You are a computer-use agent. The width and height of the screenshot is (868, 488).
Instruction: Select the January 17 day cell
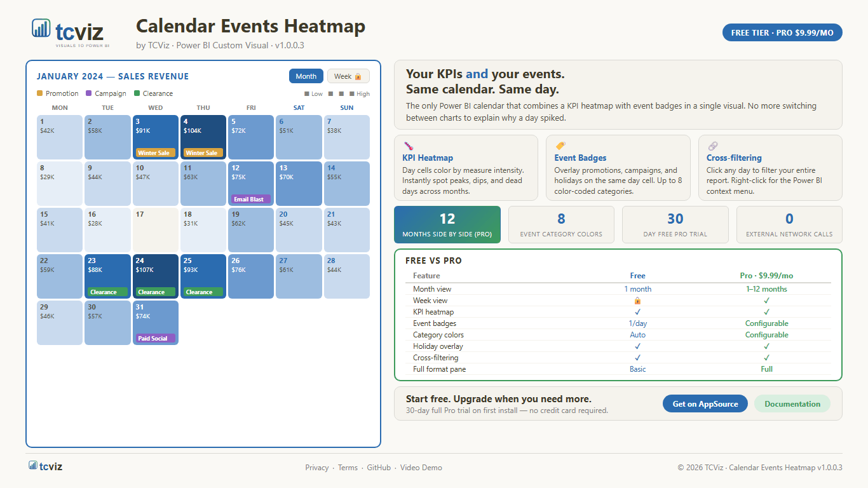[x=156, y=230]
